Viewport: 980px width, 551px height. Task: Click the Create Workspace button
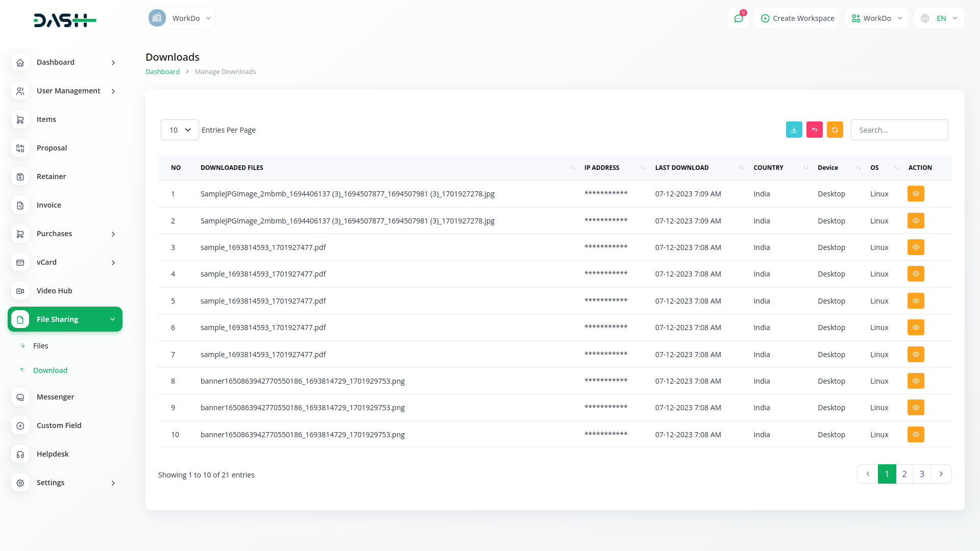[797, 18]
